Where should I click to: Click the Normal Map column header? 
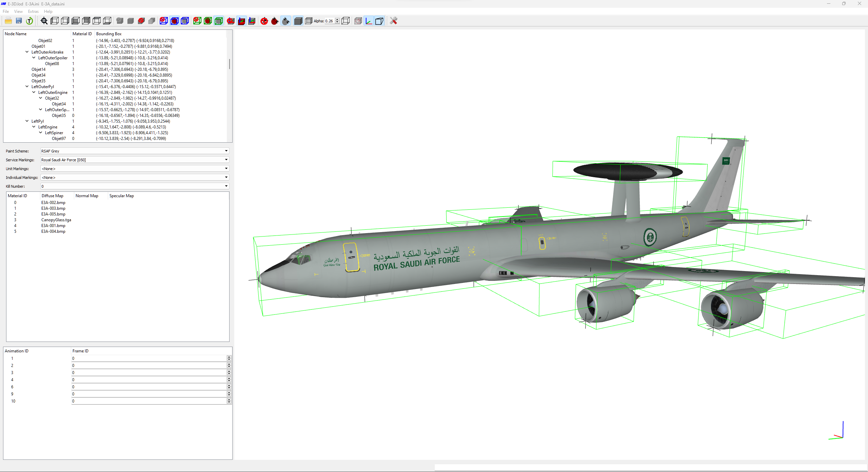91,196
